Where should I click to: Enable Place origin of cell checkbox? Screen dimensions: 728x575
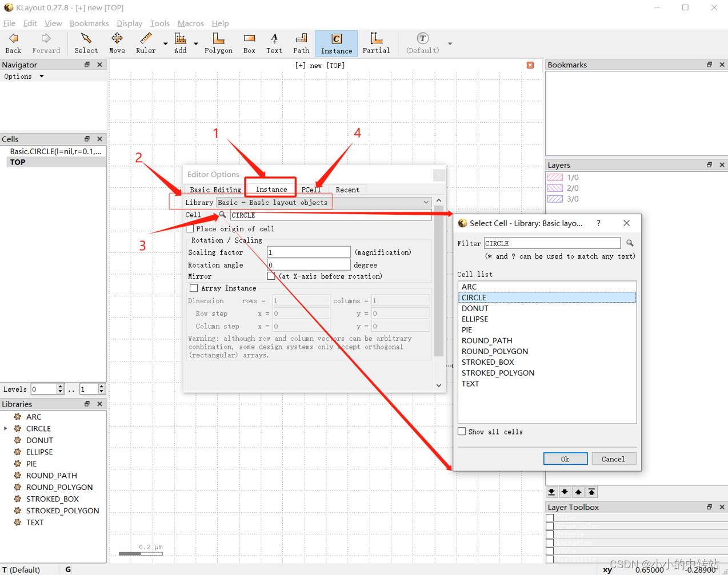(190, 228)
